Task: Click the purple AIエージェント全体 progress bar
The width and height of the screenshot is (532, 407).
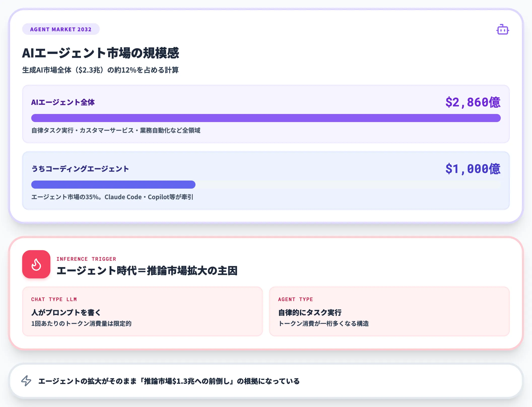Action: pos(266,118)
